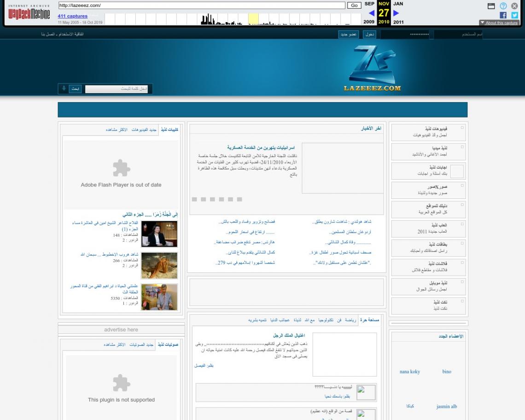This screenshot has width=525, height=420.
Task: Click square bullet beside فلاشات لذيذ
Action: [462, 262]
